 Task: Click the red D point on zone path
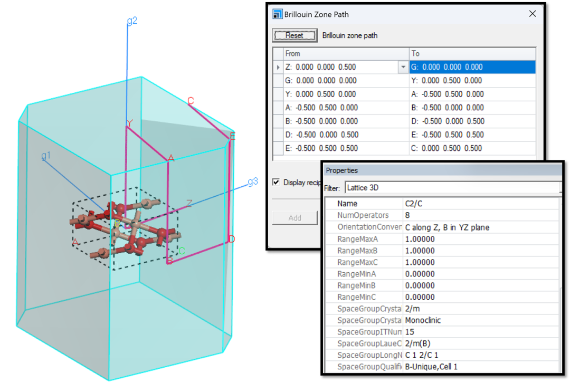coord(232,239)
